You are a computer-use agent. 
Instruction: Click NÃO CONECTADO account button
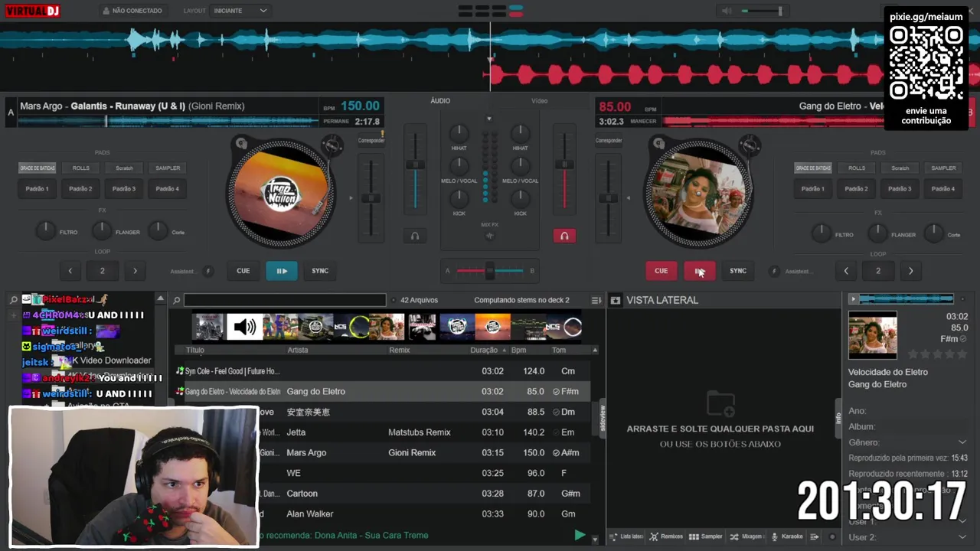click(x=132, y=11)
